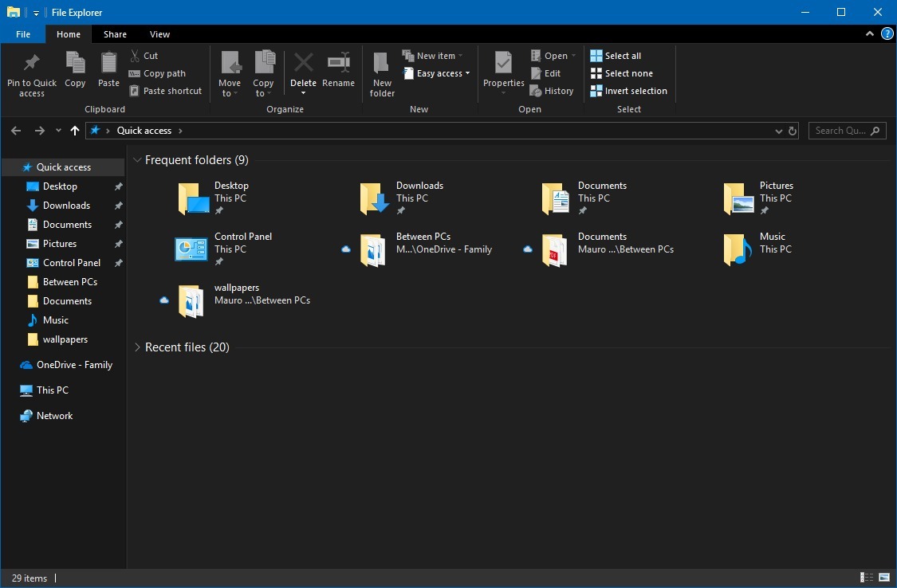This screenshot has width=897, height=588.
Task: Switch to the Home ribbon tab
Action: click(x=68, y=34)
